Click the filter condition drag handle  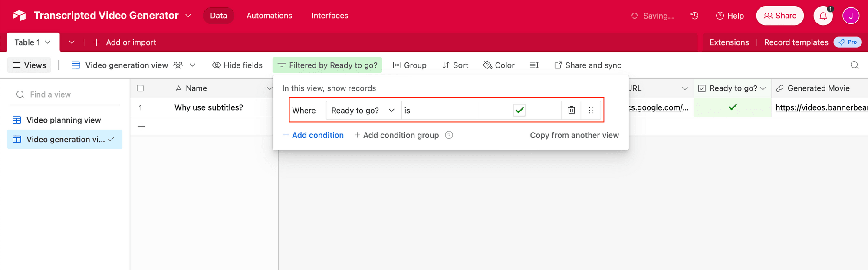click(591, 110)
